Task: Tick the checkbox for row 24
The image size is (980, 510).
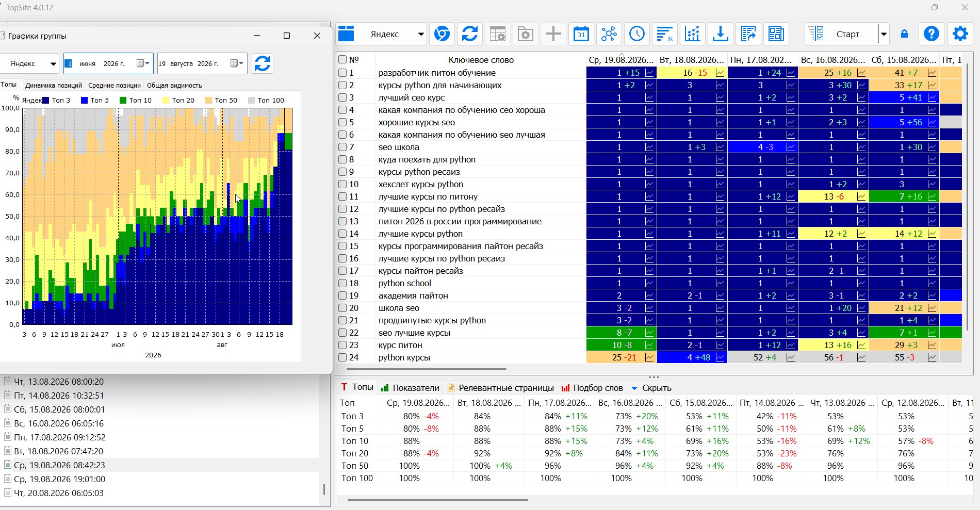Action: tap(342, 357)
